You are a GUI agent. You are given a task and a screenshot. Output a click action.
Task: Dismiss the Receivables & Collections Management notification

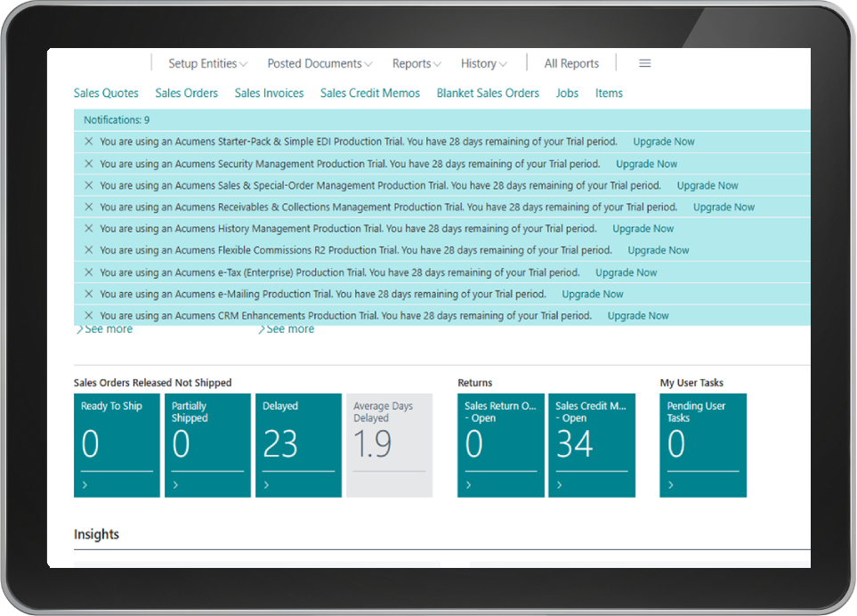tap(88, 207)
